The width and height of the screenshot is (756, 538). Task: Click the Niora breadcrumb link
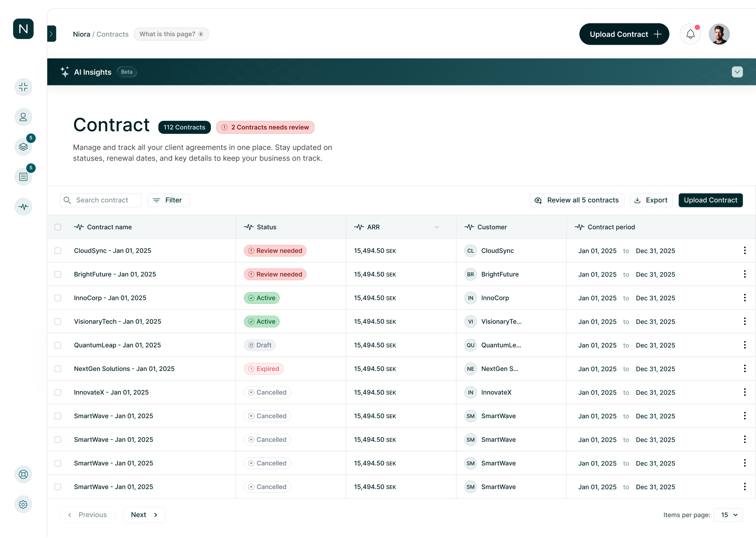pos(81,34)
